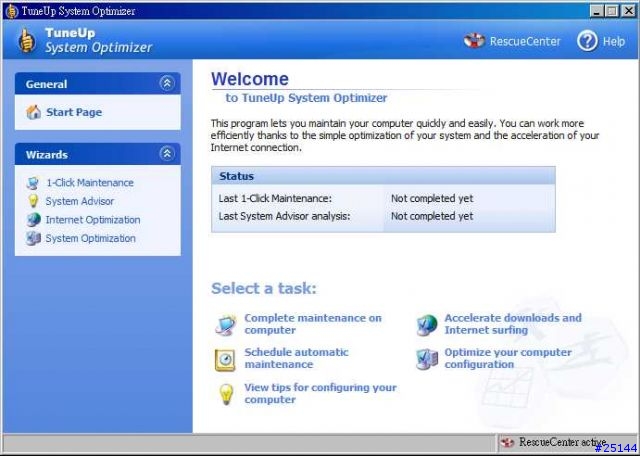The height and width of the screenshot is (456, 640).
Task: Click the Last System Advisor analysis label
Action: click(284, 216)
